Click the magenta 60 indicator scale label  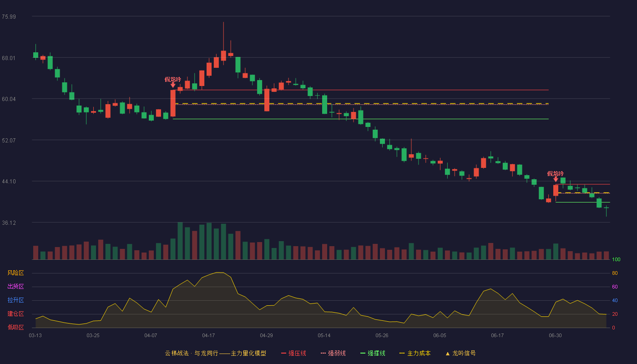(615, 287)
